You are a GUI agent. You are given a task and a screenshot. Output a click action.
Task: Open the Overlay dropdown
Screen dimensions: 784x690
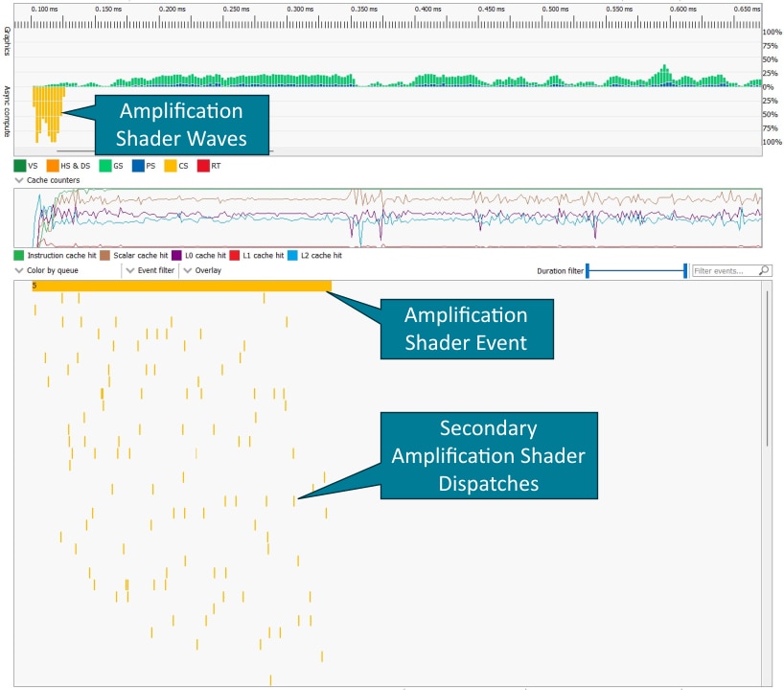(x=203, y=270)
